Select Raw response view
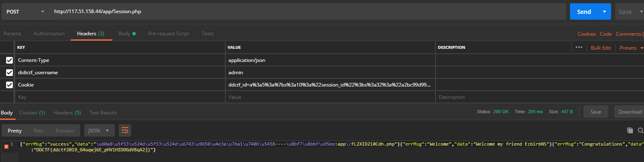 point(39,131)
